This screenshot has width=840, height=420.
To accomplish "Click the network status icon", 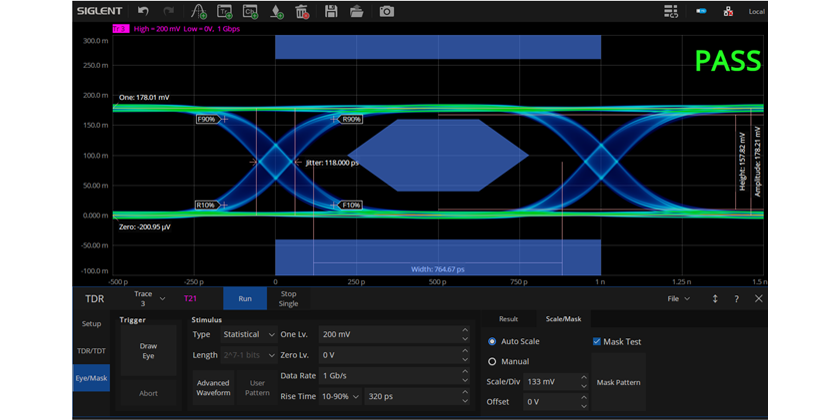I will click(727, 11).
